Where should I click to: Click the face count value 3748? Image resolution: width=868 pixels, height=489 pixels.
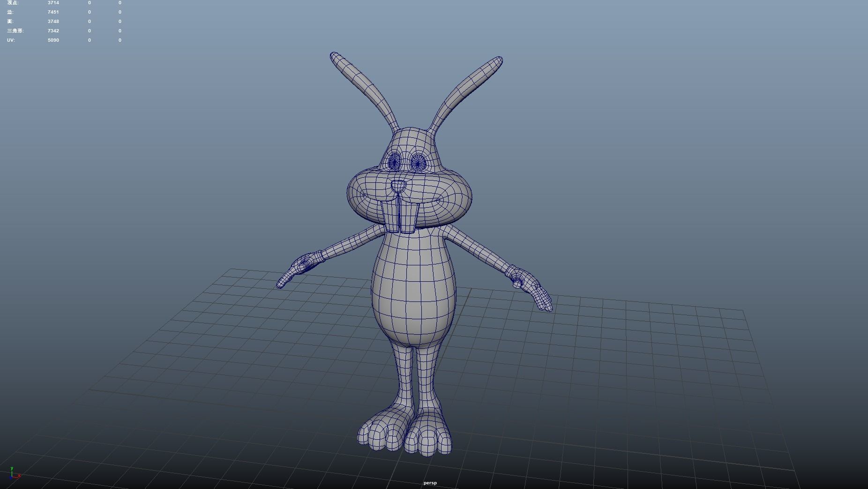[x=53, y=22]
